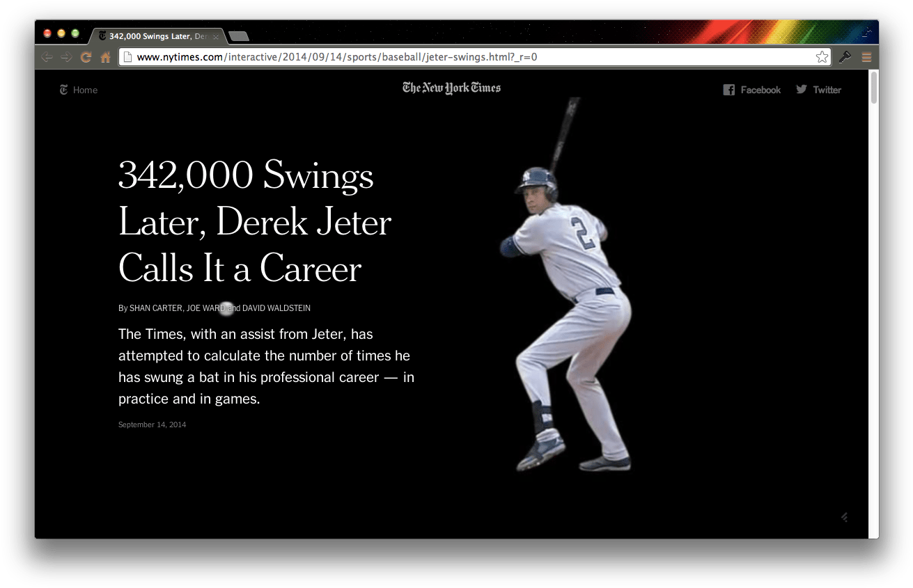Click the DAVID WALDSTEIN byline link

[276, 308]
